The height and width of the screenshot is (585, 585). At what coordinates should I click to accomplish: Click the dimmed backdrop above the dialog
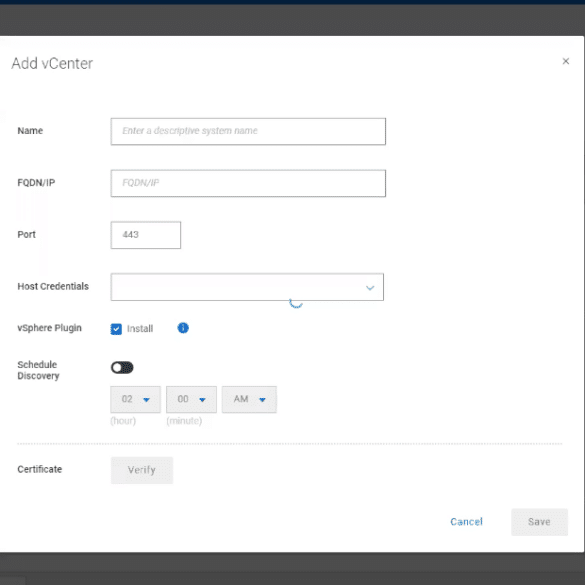pos(292,21)
